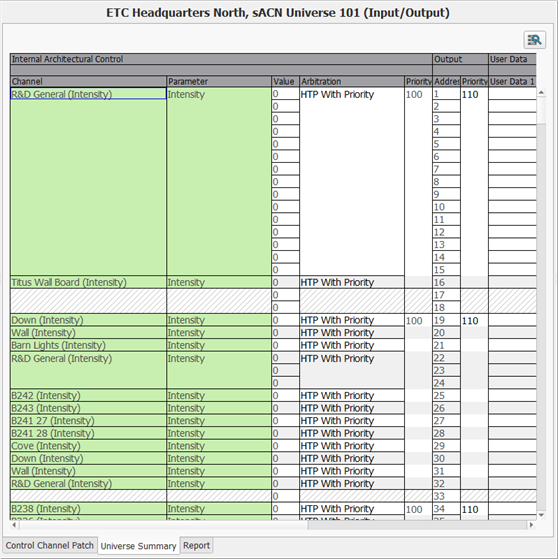Click the horizontal scrollbar right arrow
This screenshot has height=559, width=558.
[x=532, y=525]
